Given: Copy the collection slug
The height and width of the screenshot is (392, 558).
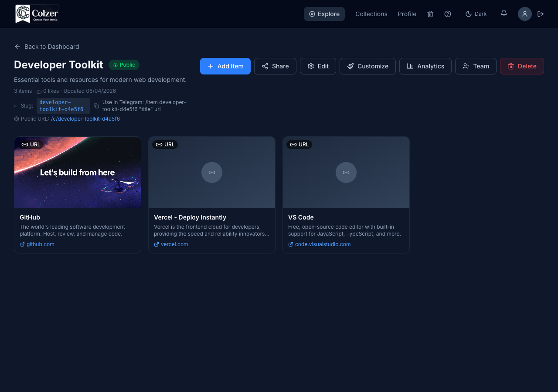Looking at the screenshot, I should point(96,106).
